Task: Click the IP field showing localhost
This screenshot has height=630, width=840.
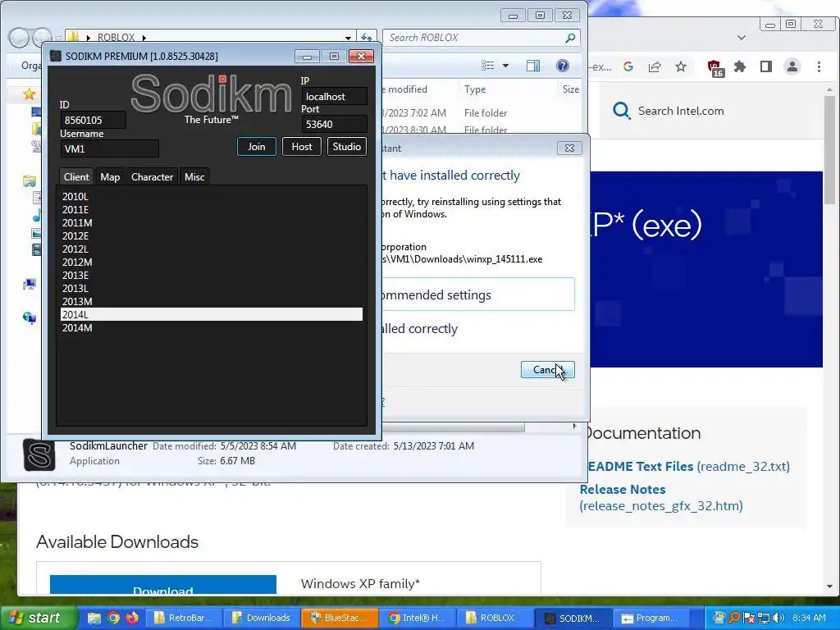Action: coord(335,97)
